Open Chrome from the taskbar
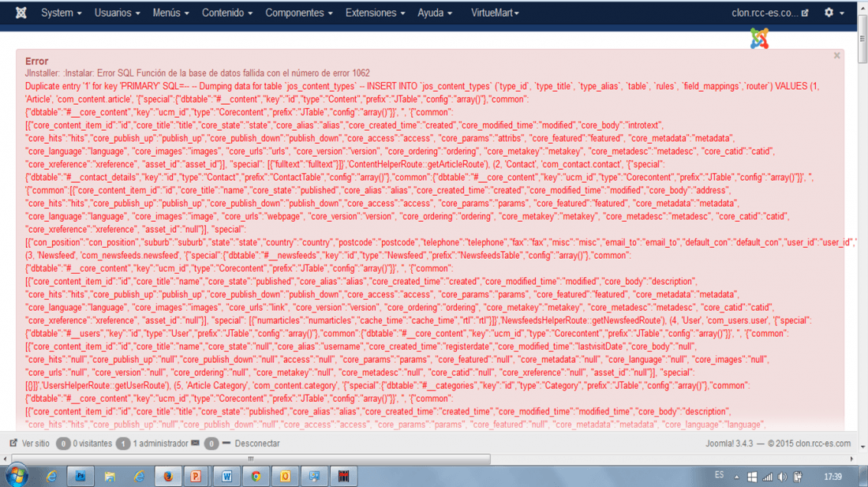Viewport: 868px width, 487px height. [256, 476]
